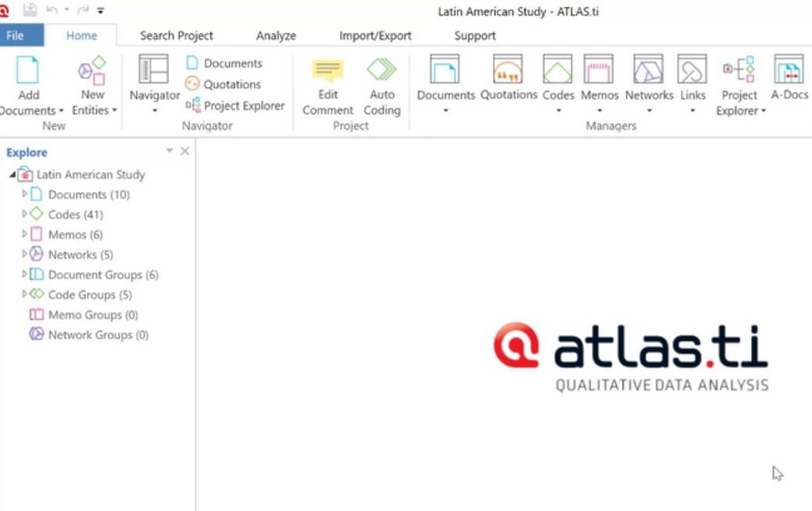Open the Codes manager dropdown arrow
The width and height of the screenshot is (812, 511).
tap(558, 110)
